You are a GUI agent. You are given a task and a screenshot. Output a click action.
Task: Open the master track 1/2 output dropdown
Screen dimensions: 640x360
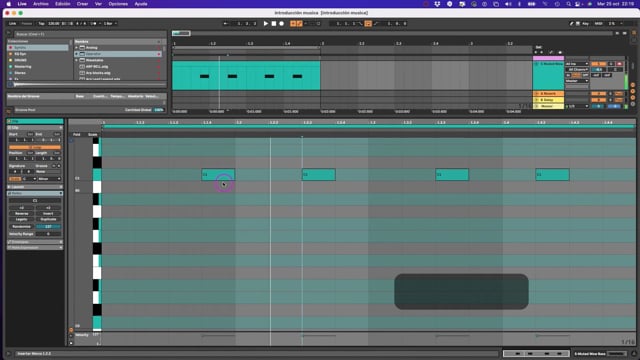point(577,106)
